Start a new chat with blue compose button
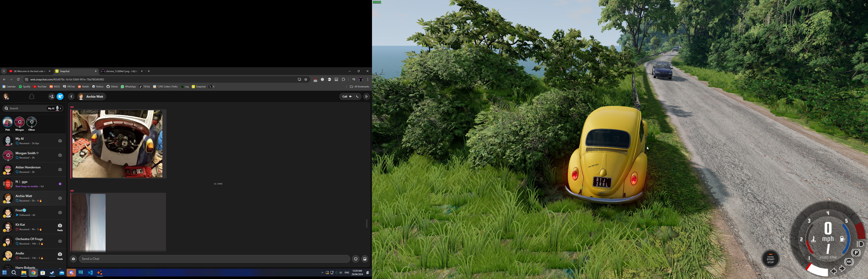 pos(60,97)
